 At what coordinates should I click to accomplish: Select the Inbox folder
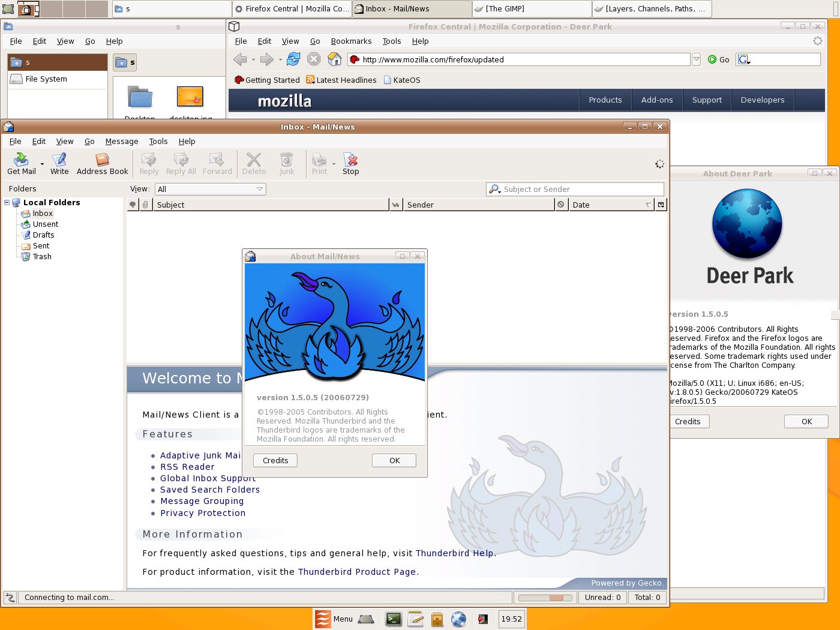(x=43, y=214)
